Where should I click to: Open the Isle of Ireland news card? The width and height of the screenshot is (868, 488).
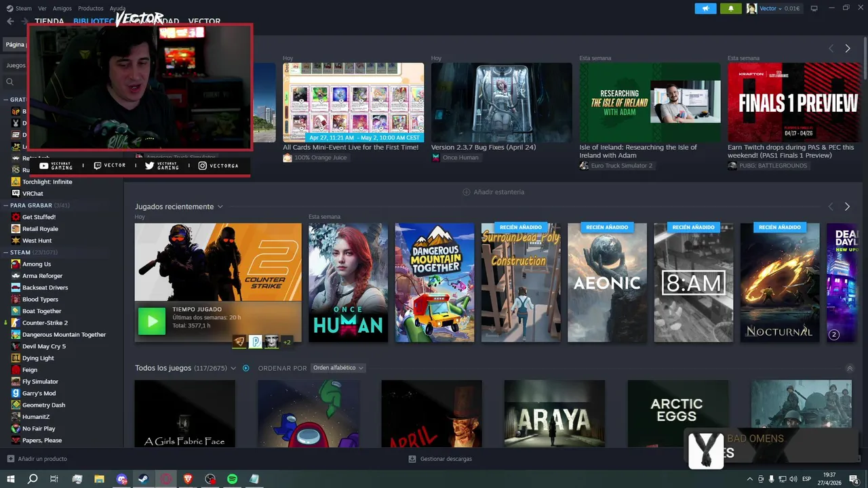point(650,103)
